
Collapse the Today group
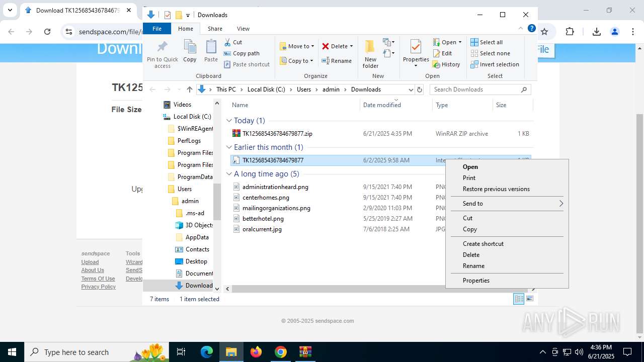click(x=229, y=121)
